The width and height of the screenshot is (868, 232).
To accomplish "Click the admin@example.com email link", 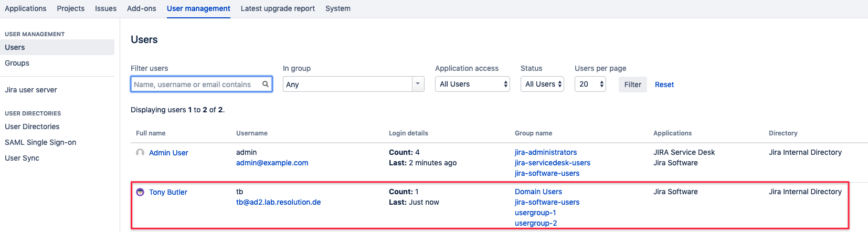I will tap(272, 163).
